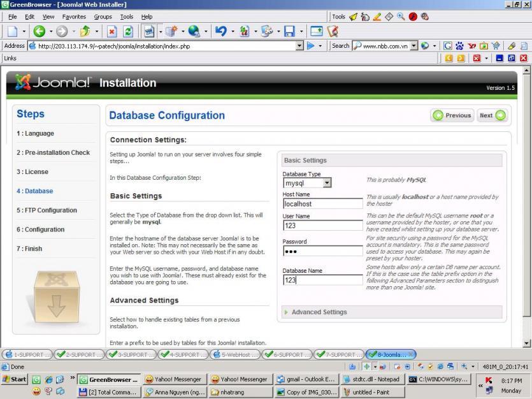Viewport: 532px width, 399px height.
Task: Click the New blank page toolbar icon
Action: click(13, 32)
